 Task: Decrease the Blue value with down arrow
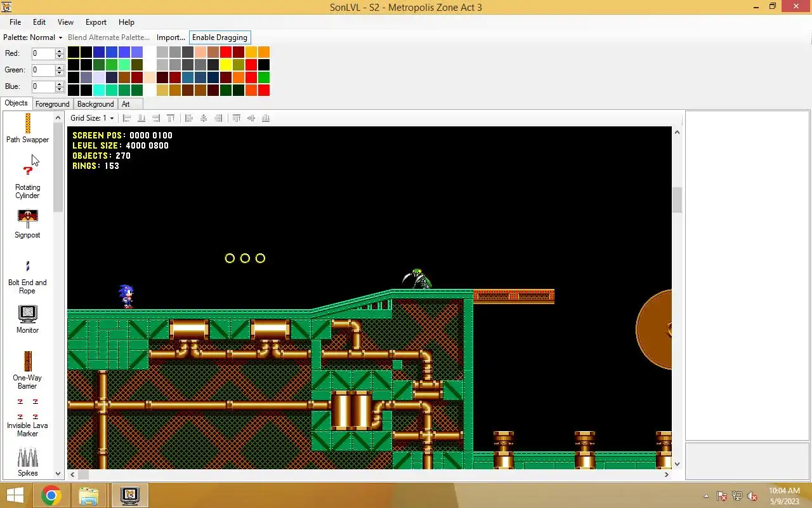(60, 90)
